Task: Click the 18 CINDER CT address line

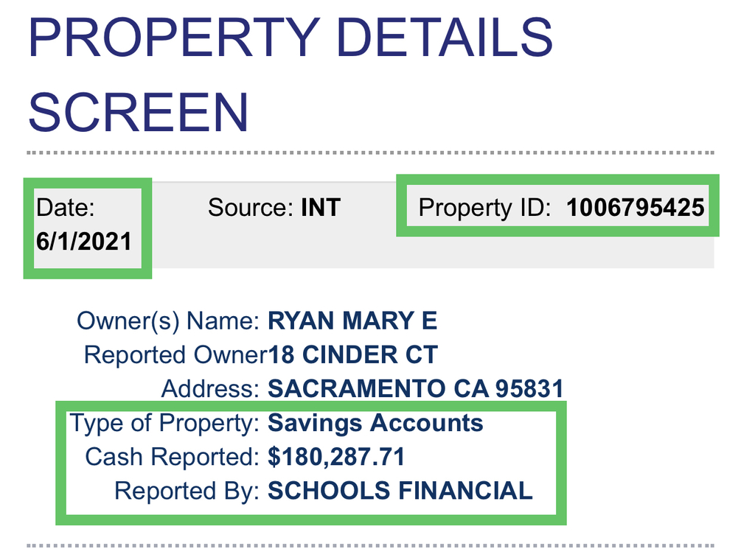Action: (x=352, y=355)
